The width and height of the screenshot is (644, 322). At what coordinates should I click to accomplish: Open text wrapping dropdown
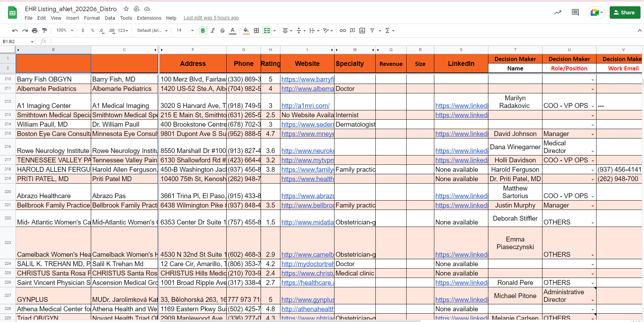[314, 31]
